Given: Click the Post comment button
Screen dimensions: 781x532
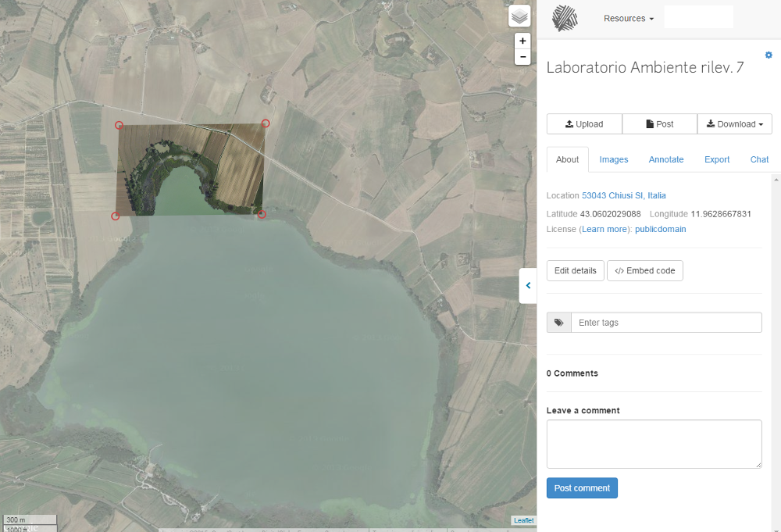Looking at the screenshot, I should (582, 488).
